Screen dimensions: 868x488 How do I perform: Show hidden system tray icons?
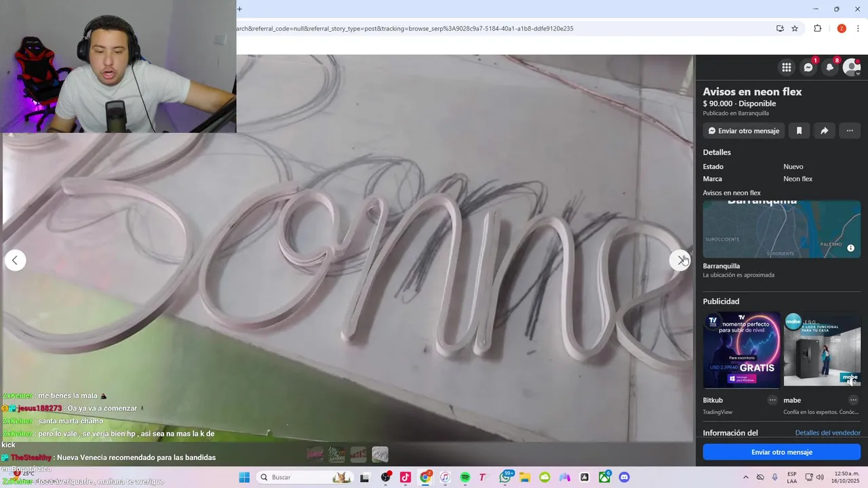point(746,477)
